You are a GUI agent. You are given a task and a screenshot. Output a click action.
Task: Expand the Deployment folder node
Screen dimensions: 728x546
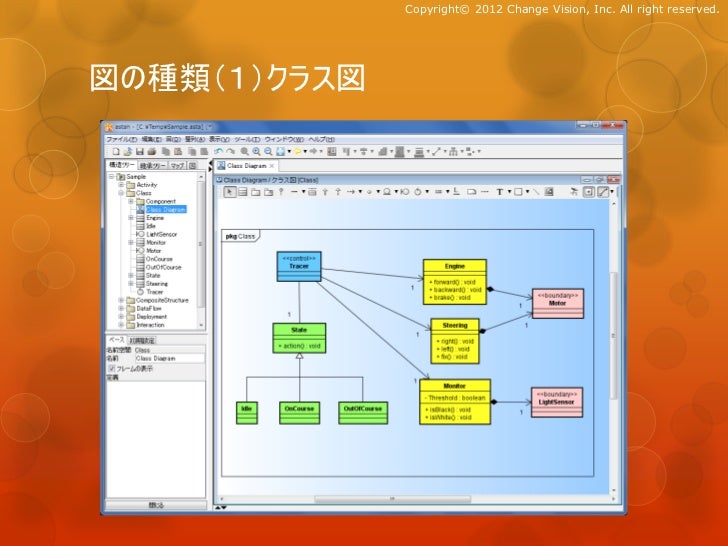click(121, 317)
